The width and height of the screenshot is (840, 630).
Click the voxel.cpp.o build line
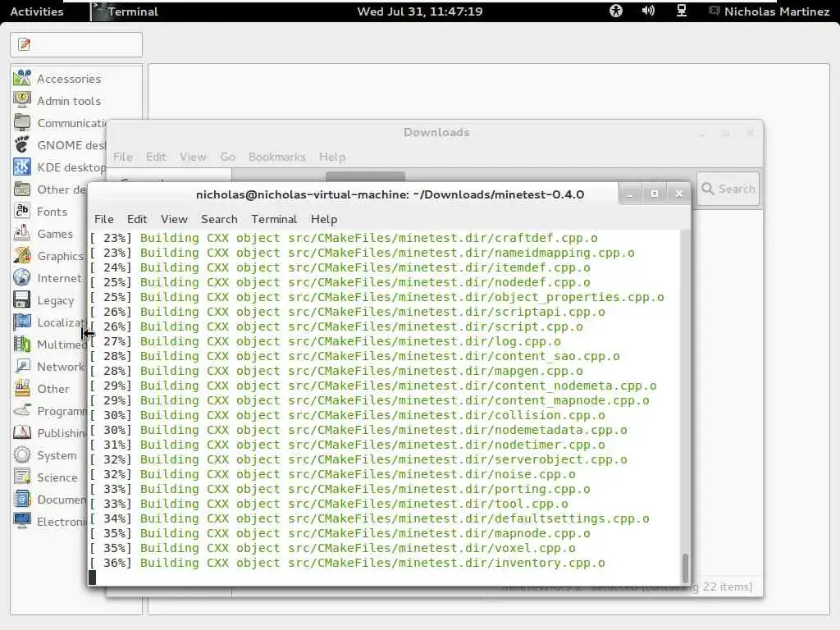point(332,548)
